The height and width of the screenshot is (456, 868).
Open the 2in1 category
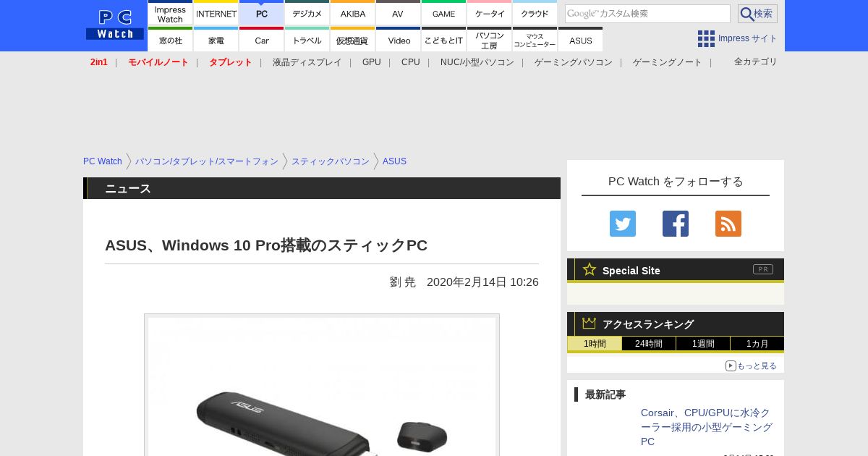click(99, 62)
